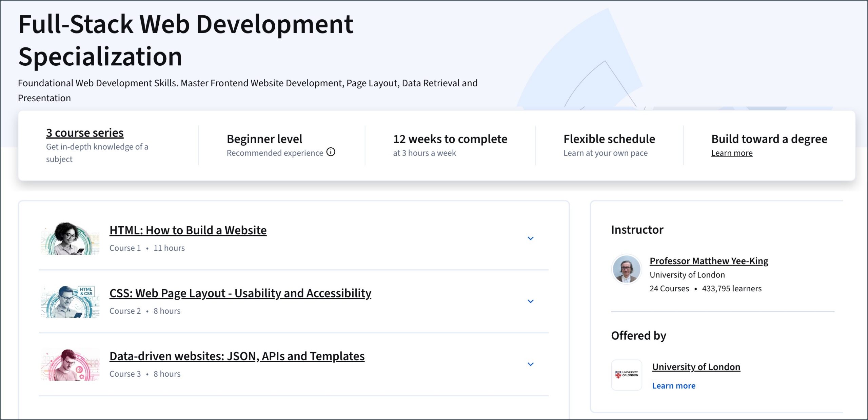Click the Flexible schedule heading

(609, 139)
